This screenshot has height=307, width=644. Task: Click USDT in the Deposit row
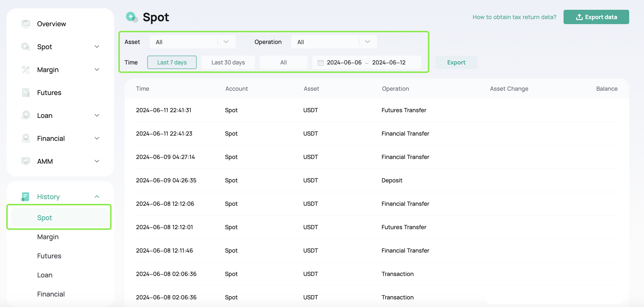click(311, 180)
